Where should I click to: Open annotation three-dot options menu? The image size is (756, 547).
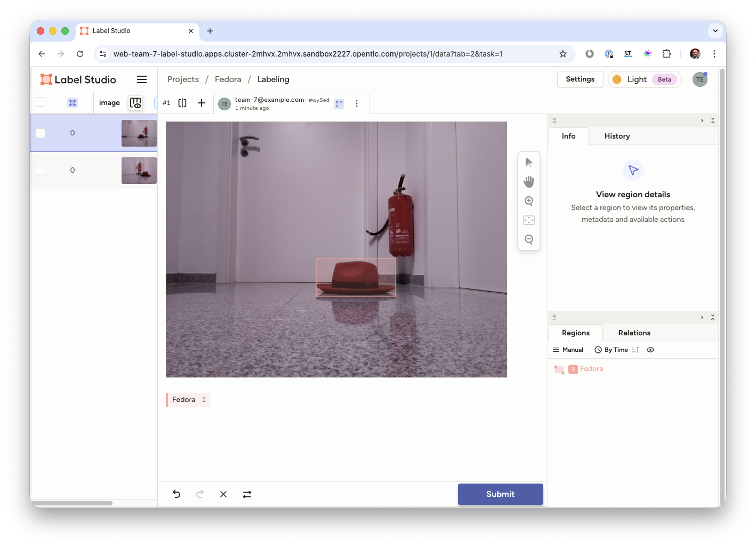[357, 103]
